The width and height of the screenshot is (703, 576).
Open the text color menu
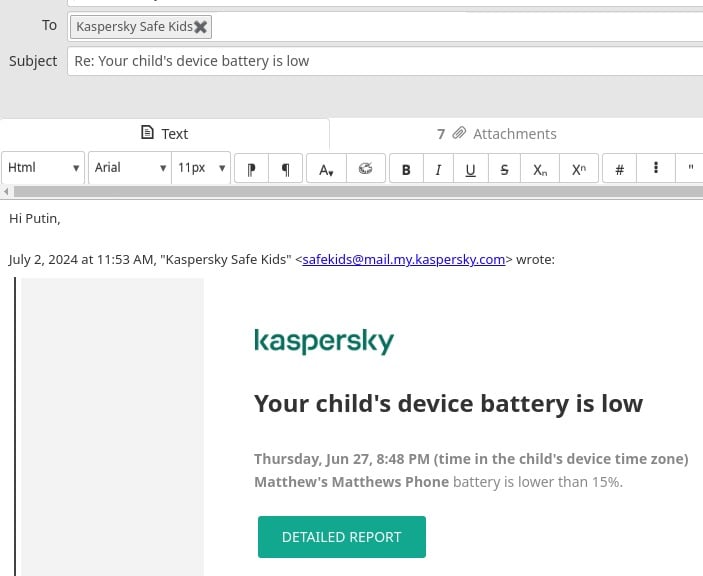(x=326, y=169)
